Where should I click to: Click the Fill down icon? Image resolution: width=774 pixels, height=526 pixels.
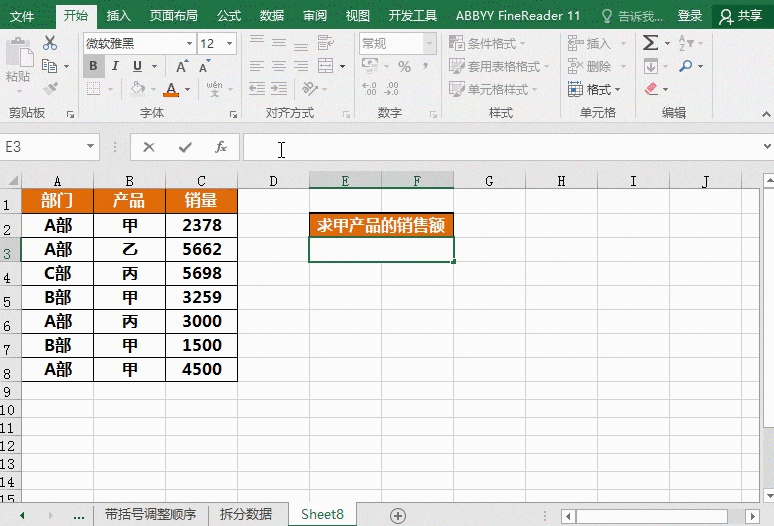[x=651, y=66]
